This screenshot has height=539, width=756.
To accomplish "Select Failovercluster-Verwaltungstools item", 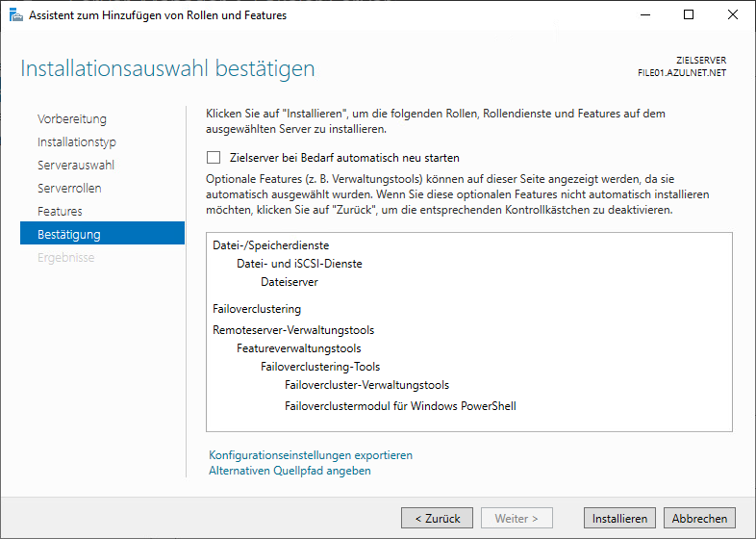I will coord(366,385).
